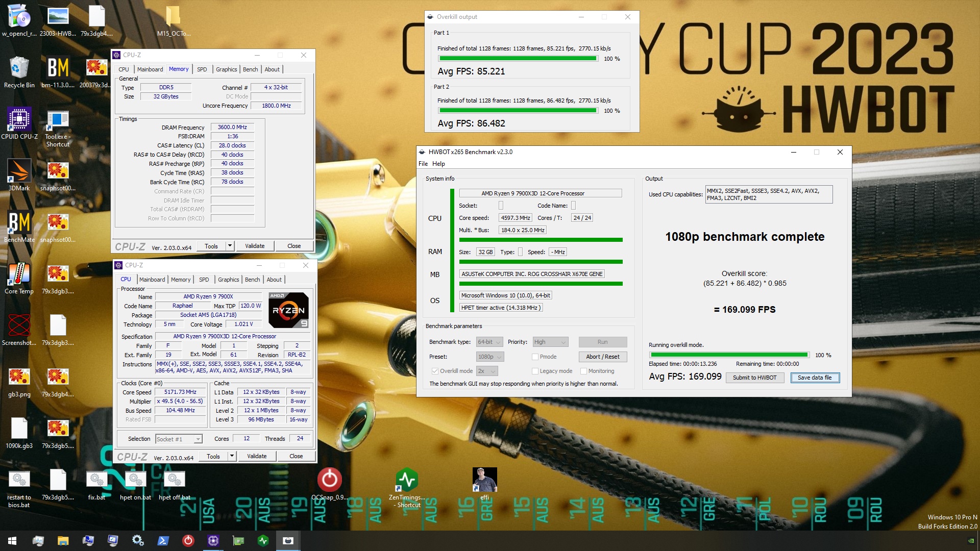Click the Windows Start button
The image size is (980, 551).
click(x=12, y=541)
